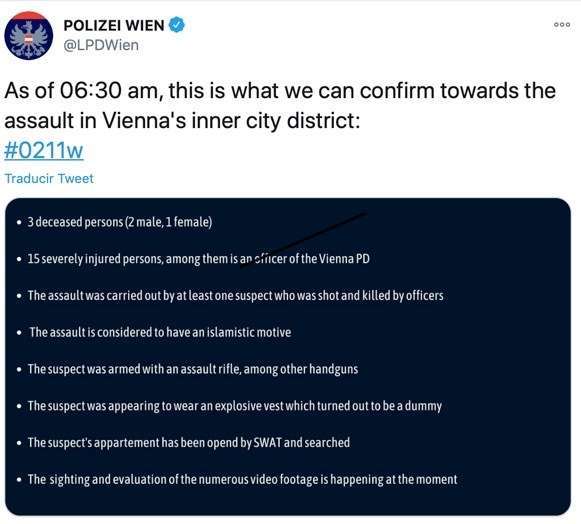The image size is (581, 524).
Task: Open the POLIZEI WIEN account name
Action: click(114, 26)
